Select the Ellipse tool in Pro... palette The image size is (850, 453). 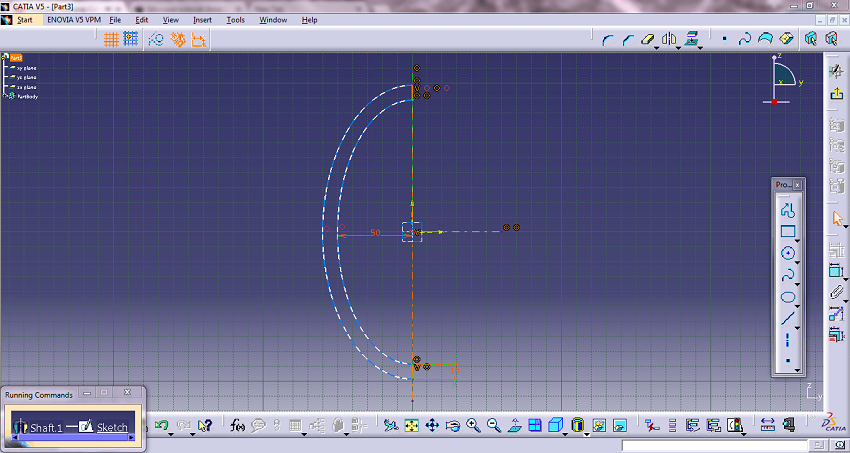788,297
